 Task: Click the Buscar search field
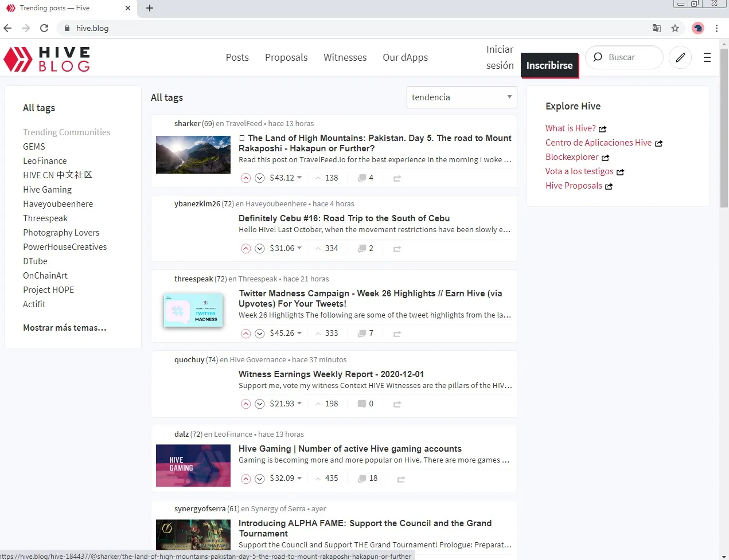pos(624,57)
